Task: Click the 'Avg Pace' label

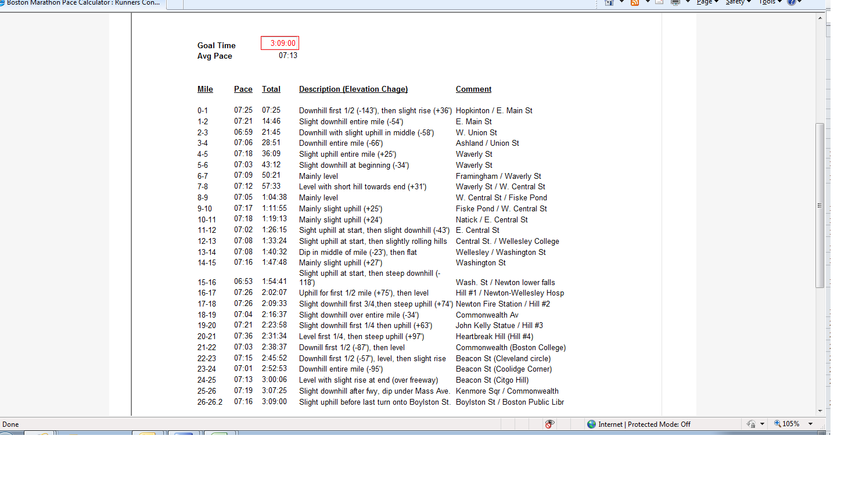Action: click(215, 56)
